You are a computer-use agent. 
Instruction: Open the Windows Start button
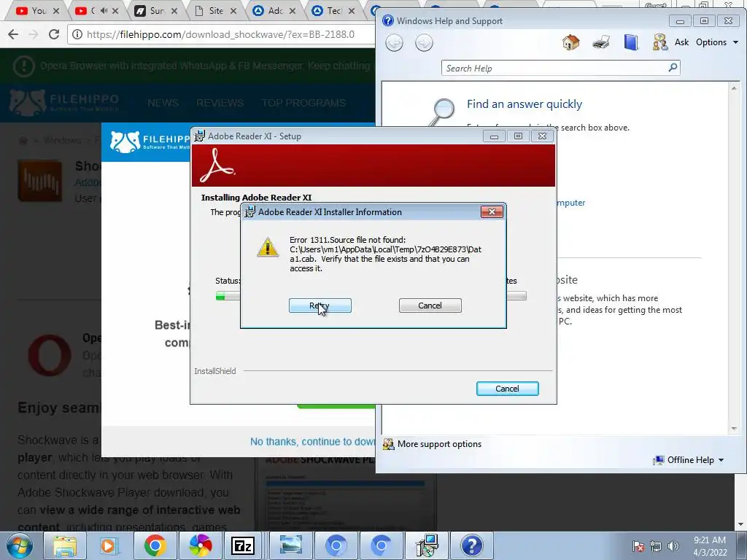pyautogui.click(x=20, y=545)
